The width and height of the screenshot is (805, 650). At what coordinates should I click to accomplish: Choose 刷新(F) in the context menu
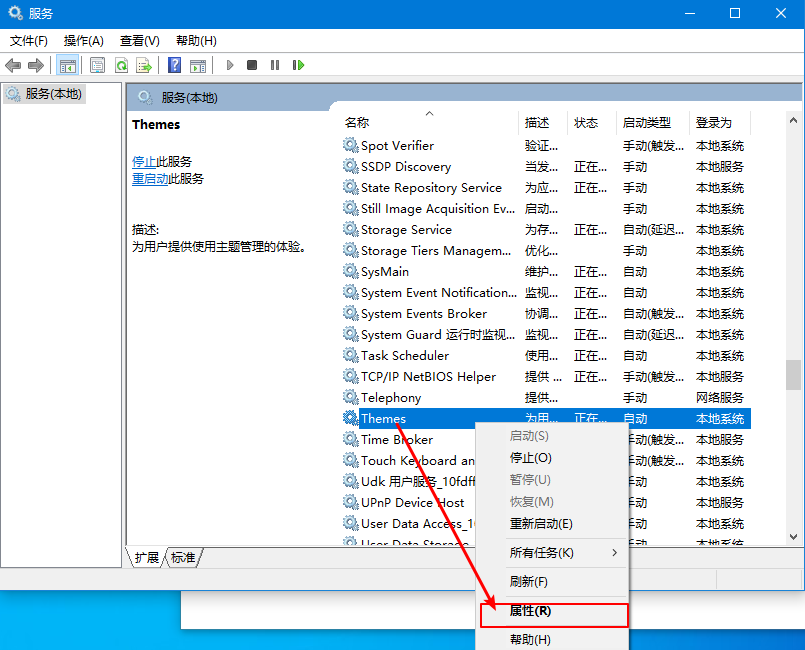point(552,582)
